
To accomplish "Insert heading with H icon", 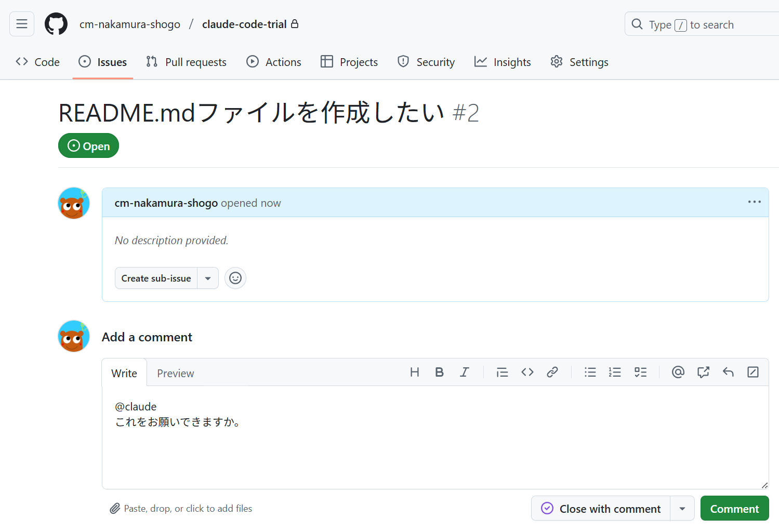I will click(415, 372).
